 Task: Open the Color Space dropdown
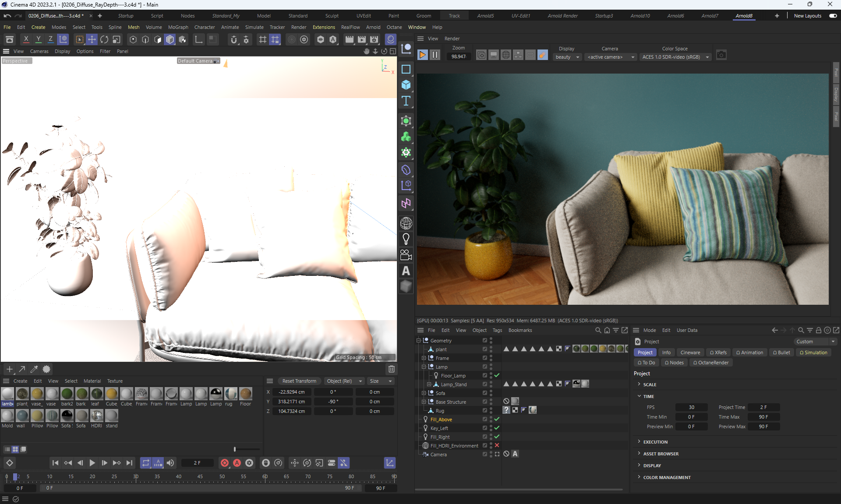coord(675,57)
